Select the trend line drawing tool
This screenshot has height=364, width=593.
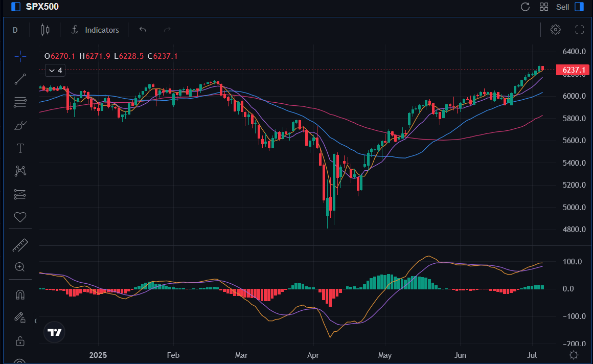click(20, 79)
